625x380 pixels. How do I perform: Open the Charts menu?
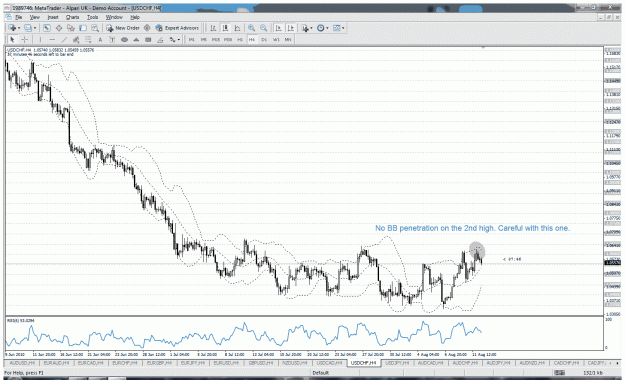click(73, 17)
